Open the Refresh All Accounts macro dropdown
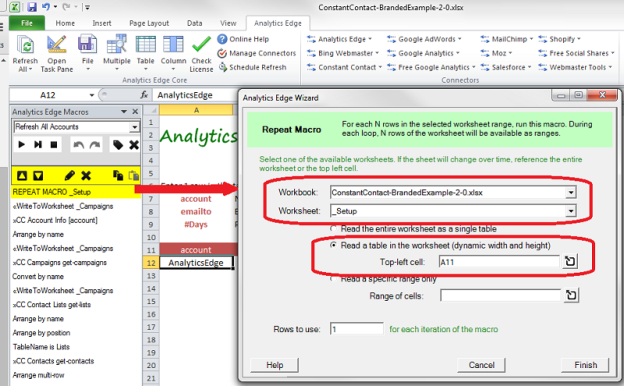Screen dimensions: 624x386 tap(135, 127)
